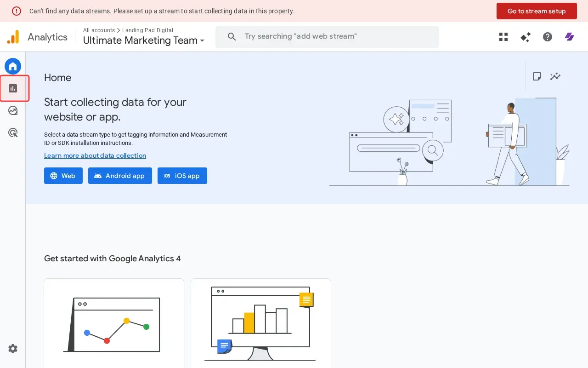Choose the iOS app stream button
Screen dimensions: 588x368
(x=182, y=176)
